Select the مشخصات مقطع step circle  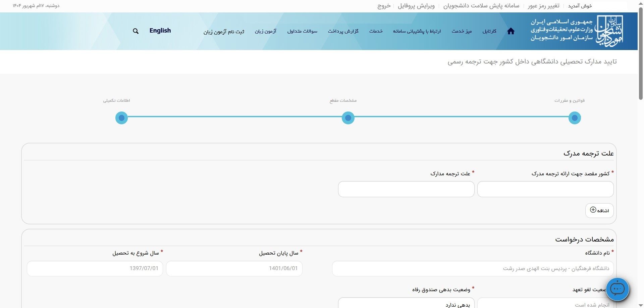(x=348, y=118)
